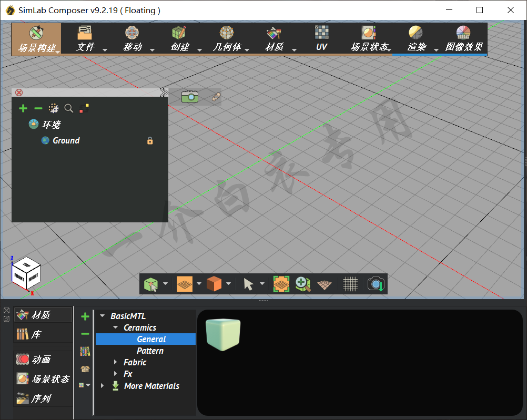This screenshot has width=527, height=420.
Task: Click the green plus icon in scene browser
Action: (23, 108)
